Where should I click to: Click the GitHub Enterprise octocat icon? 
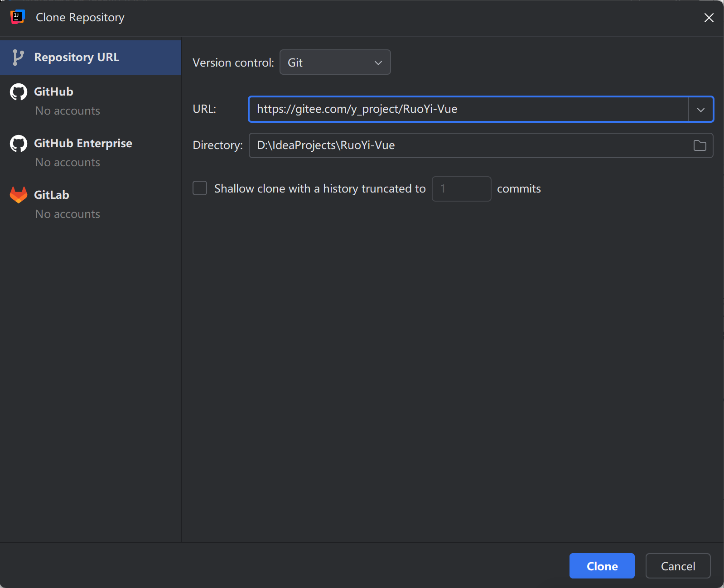pos(19,144)
